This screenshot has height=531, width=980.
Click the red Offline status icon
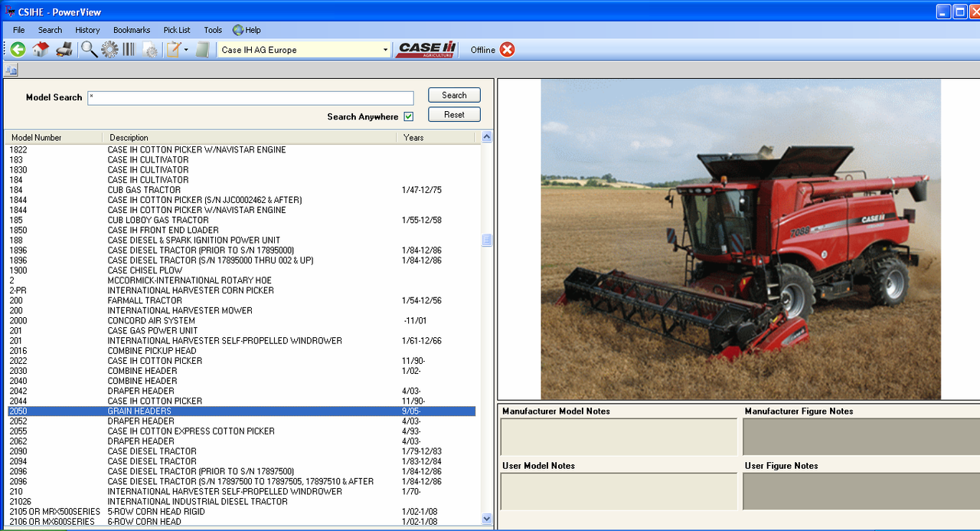click(x=508, y=50)
